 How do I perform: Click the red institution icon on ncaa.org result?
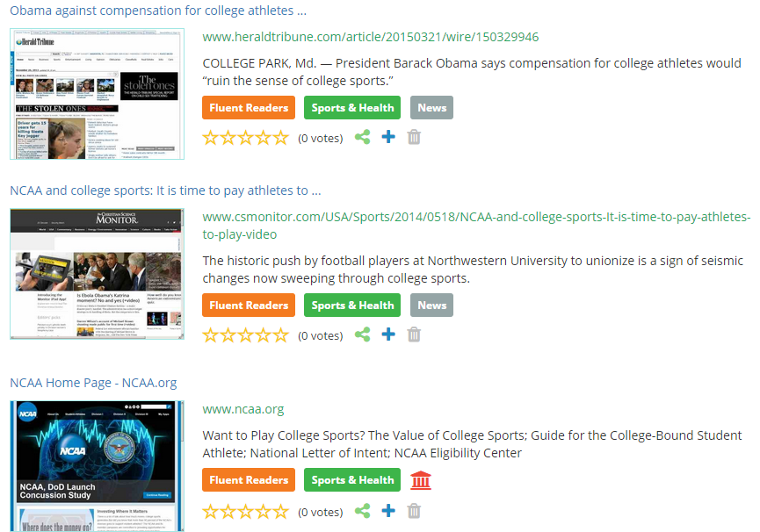(x=421, y=480)
